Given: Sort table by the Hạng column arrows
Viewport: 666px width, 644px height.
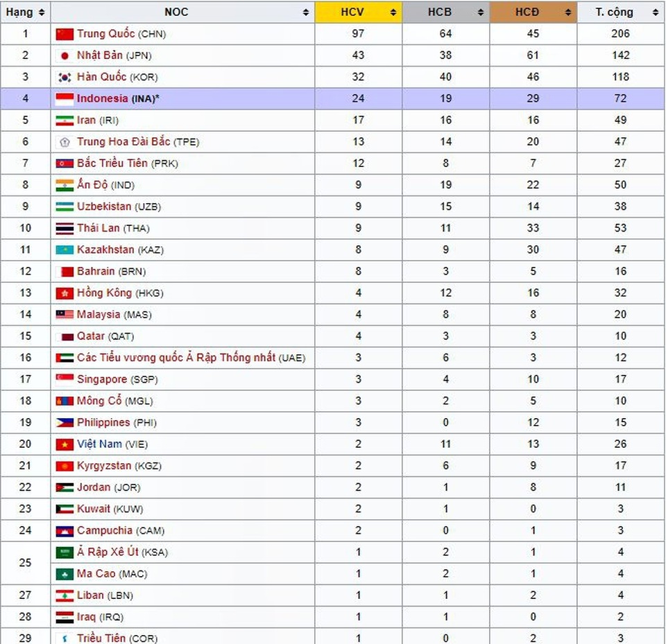Looking at the screenshot, I should pos(42,12).
